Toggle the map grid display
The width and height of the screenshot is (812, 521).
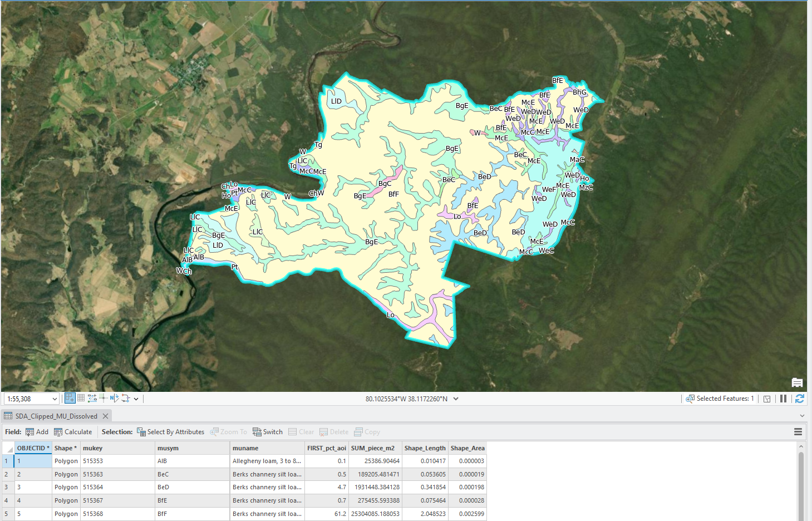click(x=81, y=398)
